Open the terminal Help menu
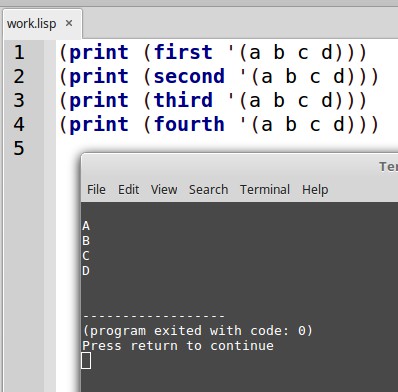This screenshot has width=398, height=392. point(315,190)
